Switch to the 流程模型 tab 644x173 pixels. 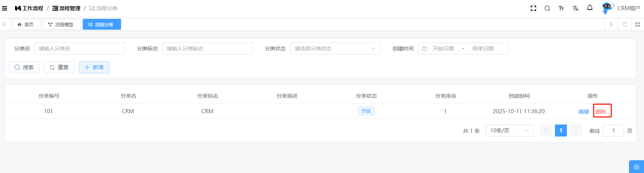(x=62, y=24)
